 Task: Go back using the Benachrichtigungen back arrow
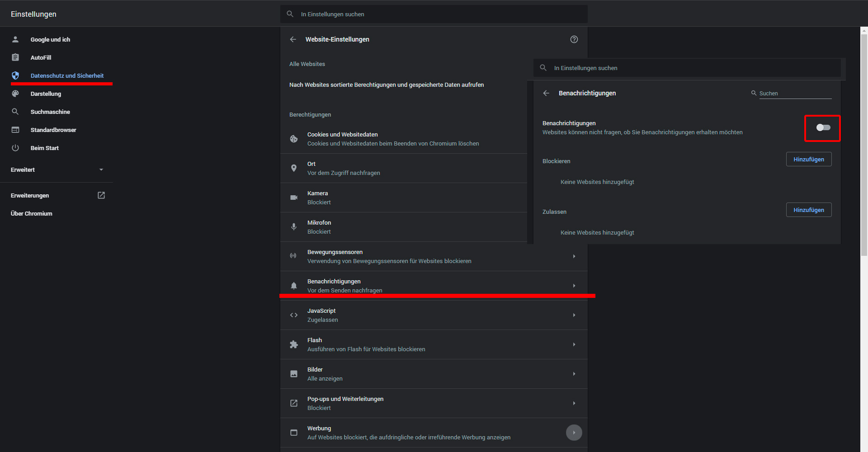546,93
